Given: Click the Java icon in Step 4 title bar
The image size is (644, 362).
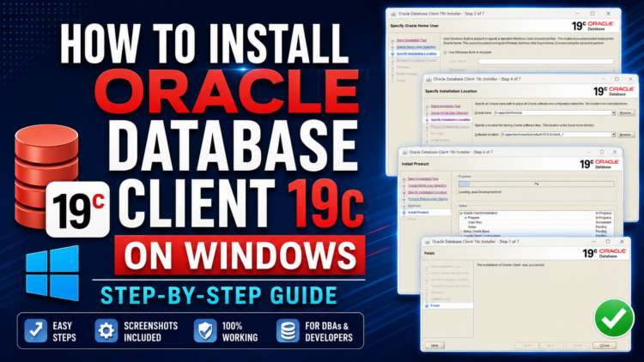Looking at the screenshot, I should 428,79.
